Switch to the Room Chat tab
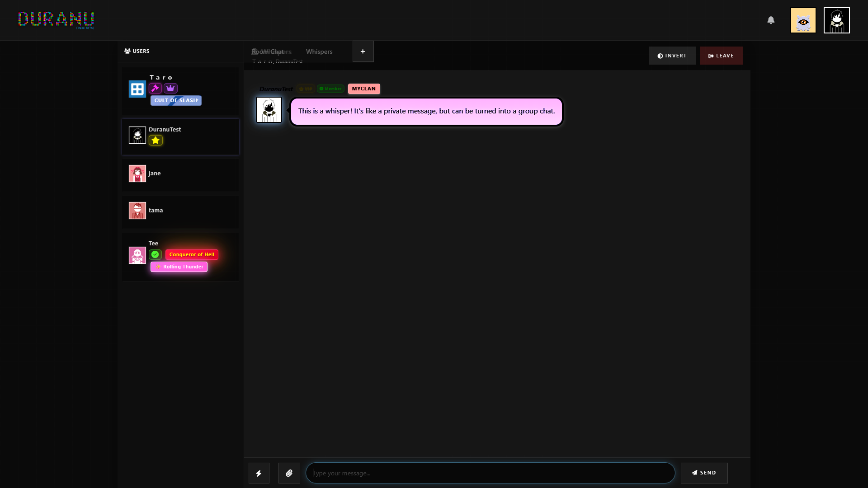Image resolution: width=868 pixels, height=488 pixels. (268, 52)
